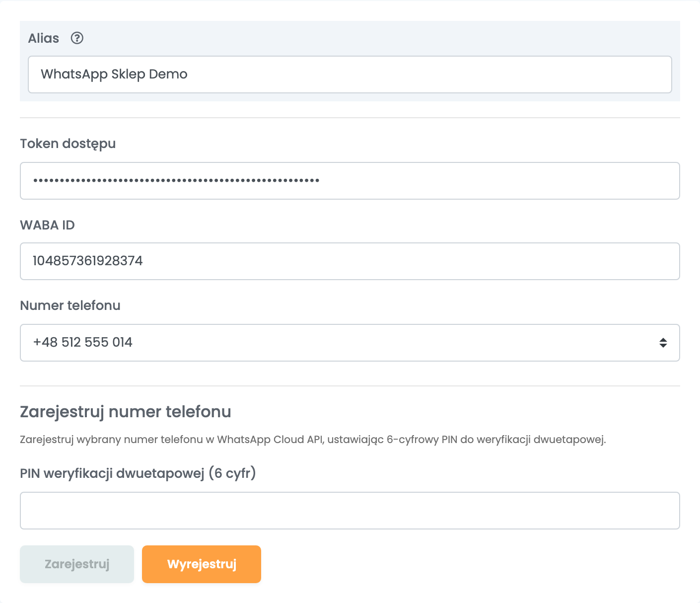700x603 pixels.
Task: Edit the Alias field "WhatsApp Sklep Demo"
Action: pyautogui.click(x=350, y=75)
